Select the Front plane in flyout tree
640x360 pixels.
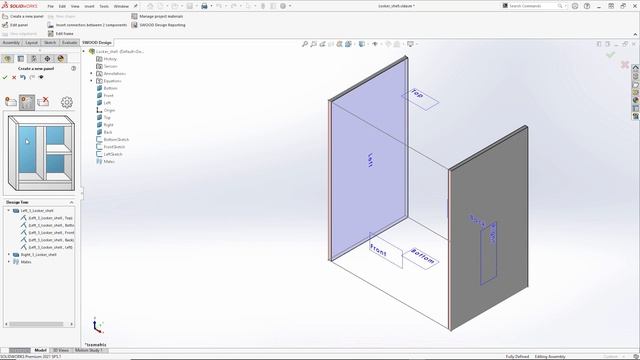(x=105, y=96)
